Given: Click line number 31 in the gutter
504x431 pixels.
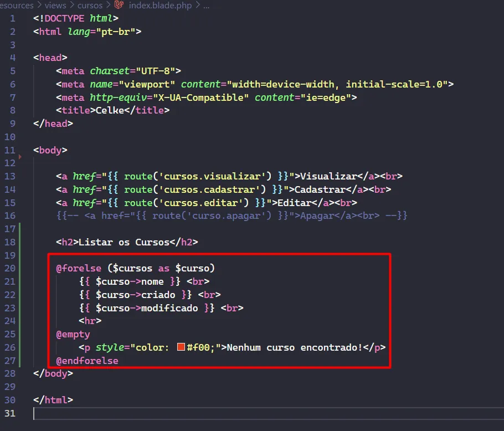Looking at the screenshot, I should 9,413.
